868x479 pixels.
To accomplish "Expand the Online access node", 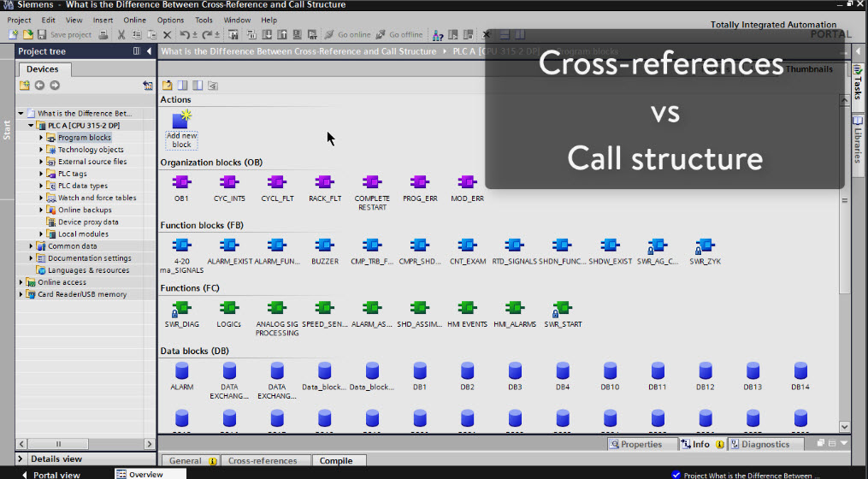I will [x=21, y=282].
